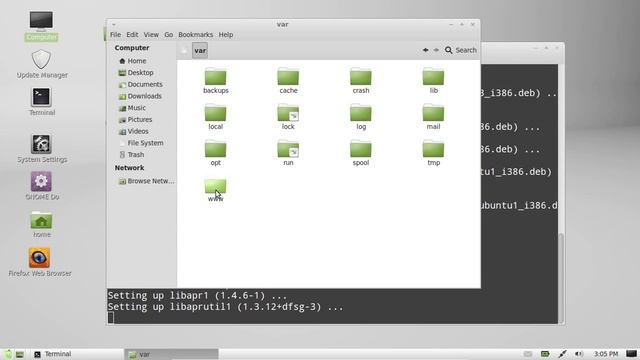Open the lock folder link
640x360 pixels.
(x=288, y=116)
